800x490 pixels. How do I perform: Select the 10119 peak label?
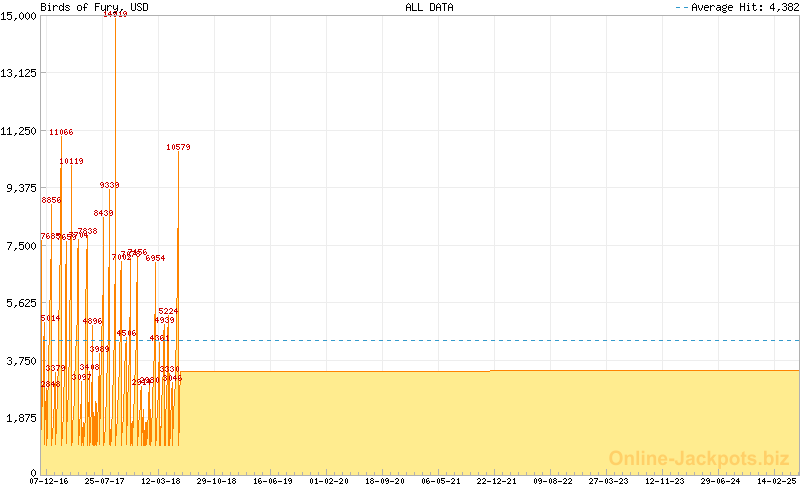[71, 161]
